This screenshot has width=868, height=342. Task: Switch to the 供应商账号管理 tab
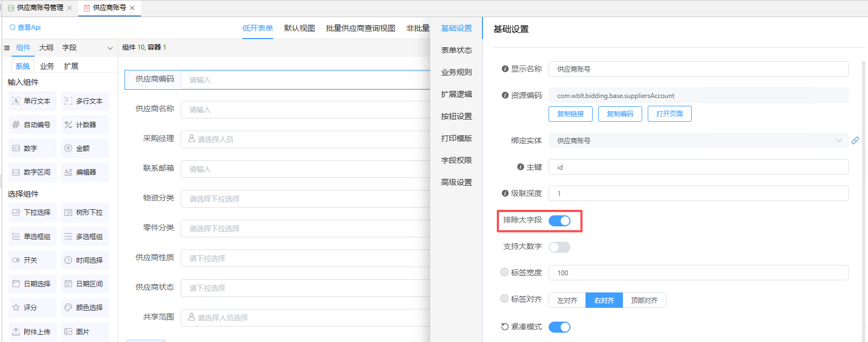point(40,8)
